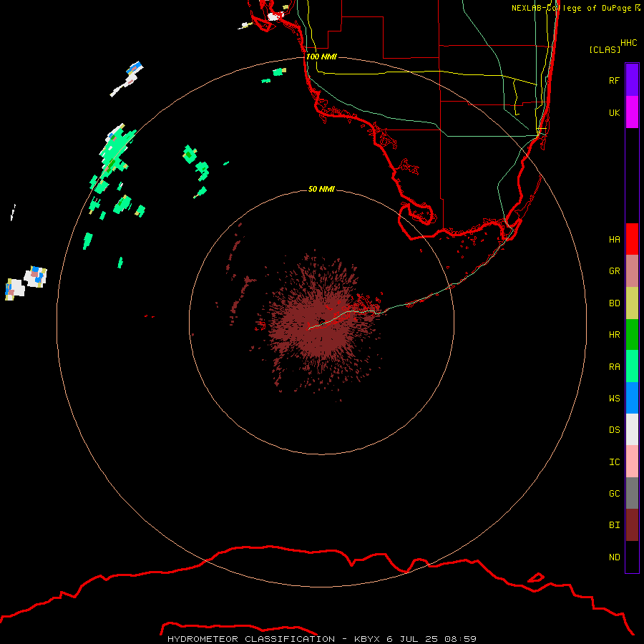The height and width of the screenshot is (644, 644).
Task: Click the WS blue legend swatch
Action: click(632, 398)
